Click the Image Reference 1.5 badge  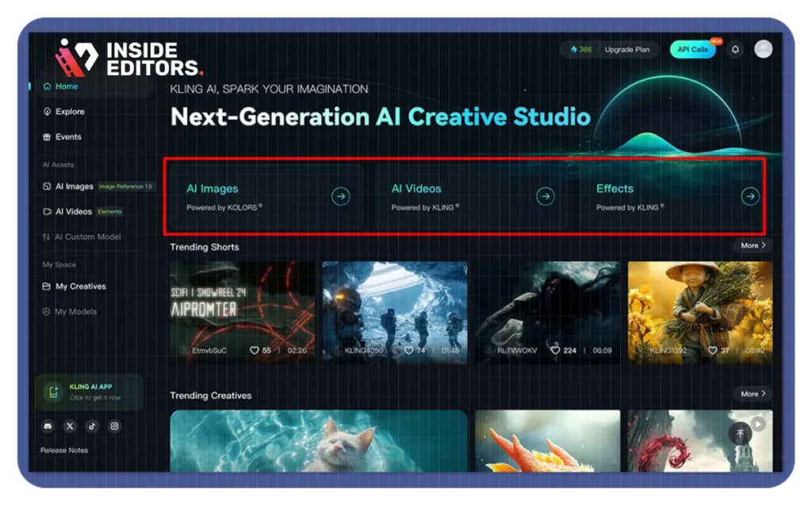pos(126,186)
